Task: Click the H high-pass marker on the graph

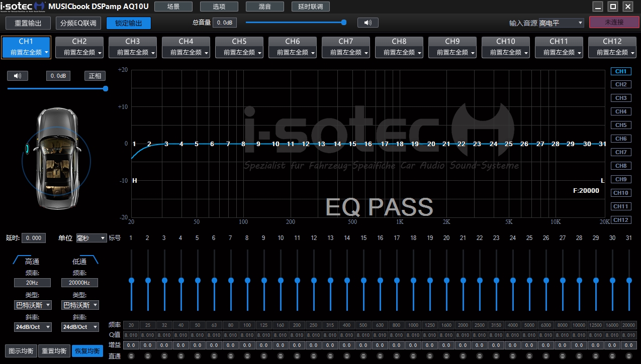Action: point(134,181)
